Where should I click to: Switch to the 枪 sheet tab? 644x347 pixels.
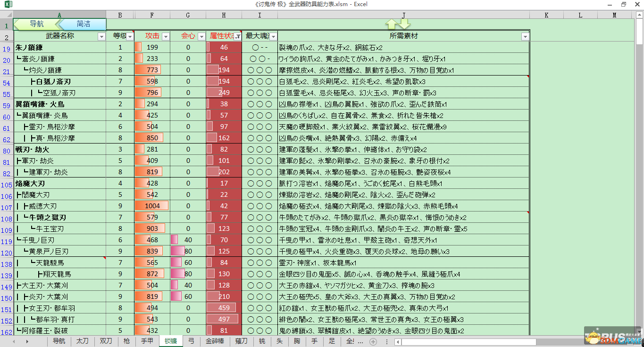(126, 341)
